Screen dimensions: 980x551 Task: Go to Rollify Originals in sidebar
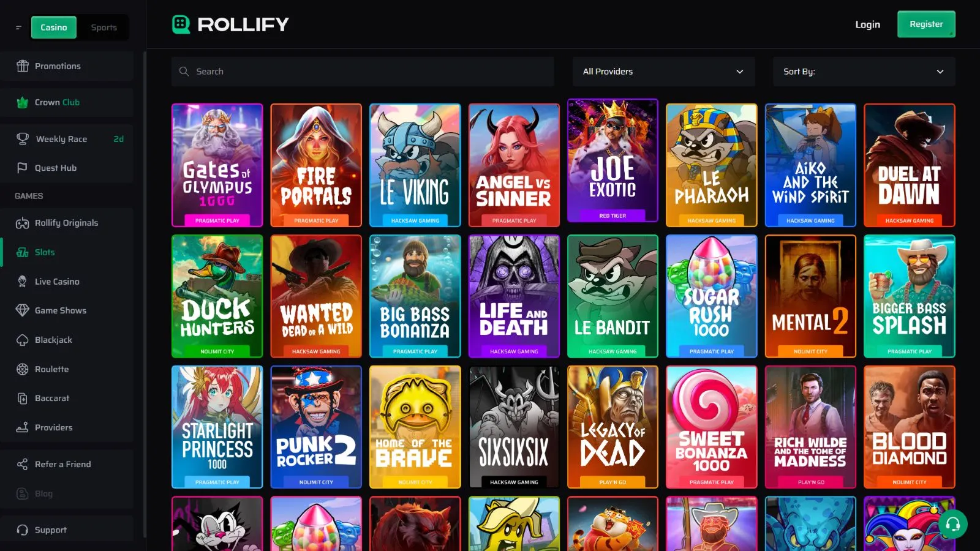[x=66, y=223]
